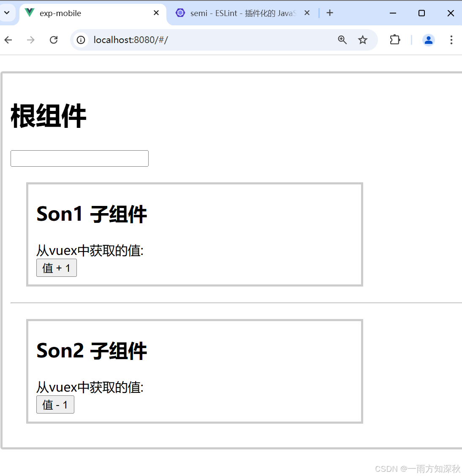462x476 pixels.
Task: Switch to the exp-mobile tab
Action: [x=92, y=14]
